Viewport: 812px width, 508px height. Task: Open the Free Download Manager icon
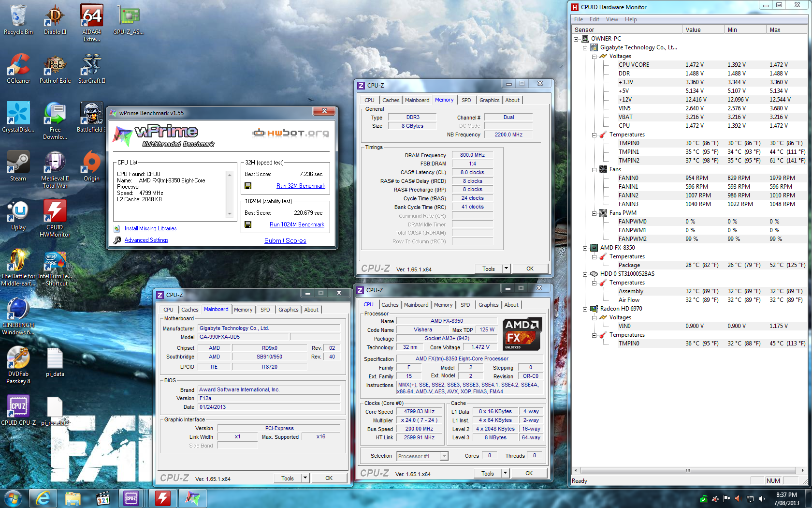pyautogui.click(x=55, y=120)
